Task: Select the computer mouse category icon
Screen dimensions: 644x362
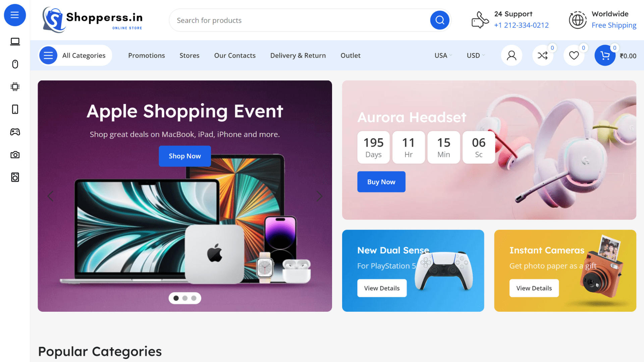Action: (x=15, y=64)
